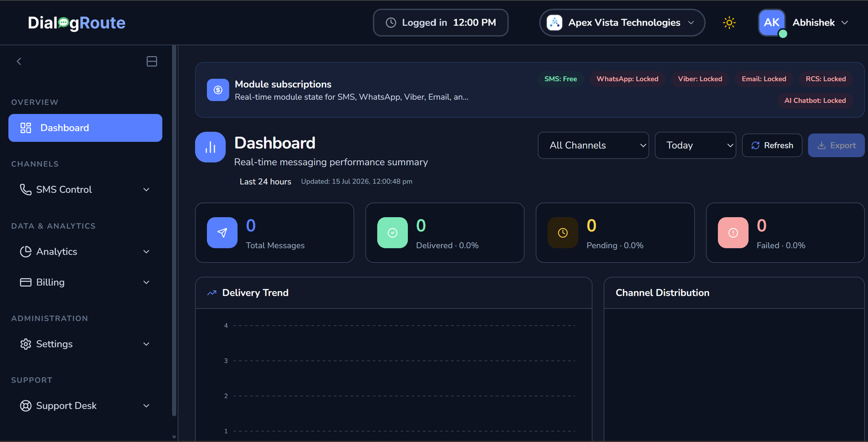Click the Email: Locked badge
This screenshot has height=442, width=868.
pos(764,79)
